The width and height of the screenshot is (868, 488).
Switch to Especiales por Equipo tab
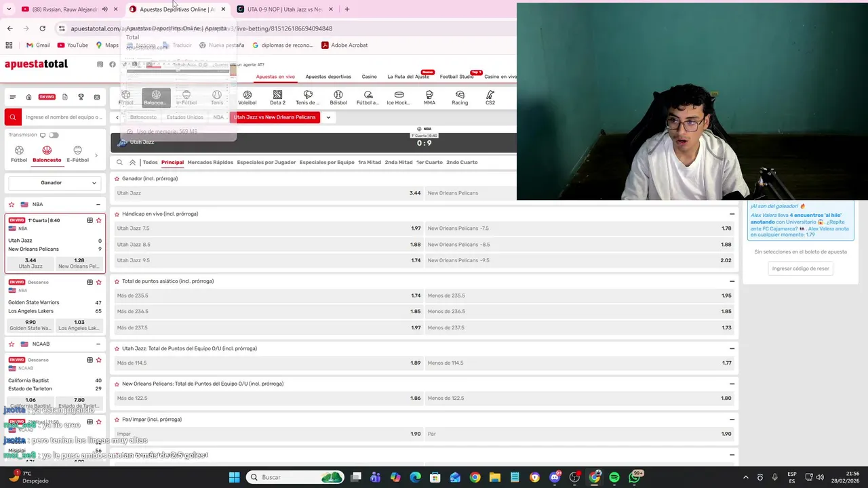(x=327, y=163)
